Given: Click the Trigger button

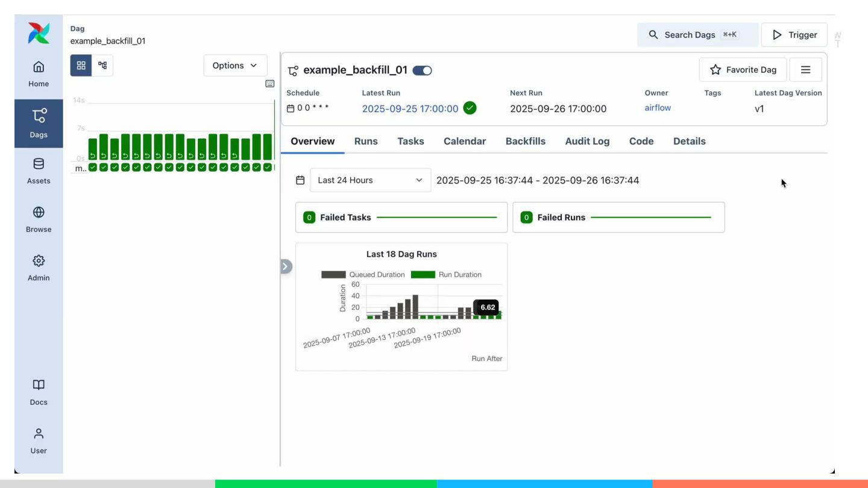Looking at the screenshot, I should pyautogui.click(x=794, y=35).
